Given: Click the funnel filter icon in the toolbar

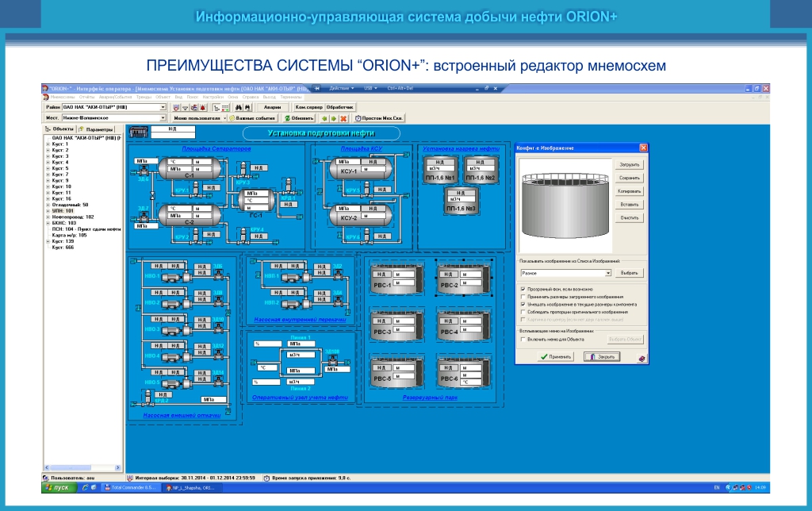Looking at the screenshot, I should 185,107.
